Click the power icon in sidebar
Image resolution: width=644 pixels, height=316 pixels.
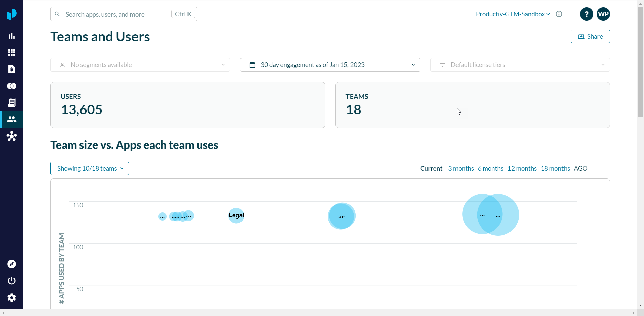click(x=12, y=281)
